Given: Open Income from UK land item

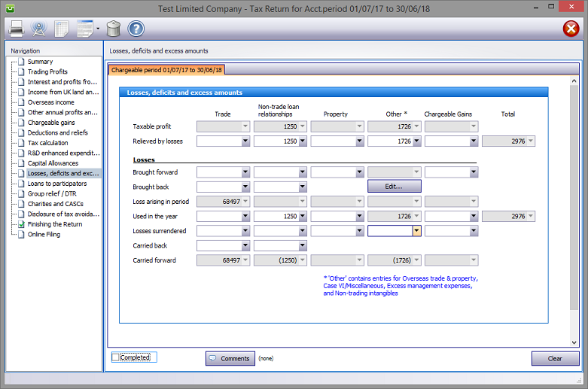Looking at the screenshot, I should [63, 92].
